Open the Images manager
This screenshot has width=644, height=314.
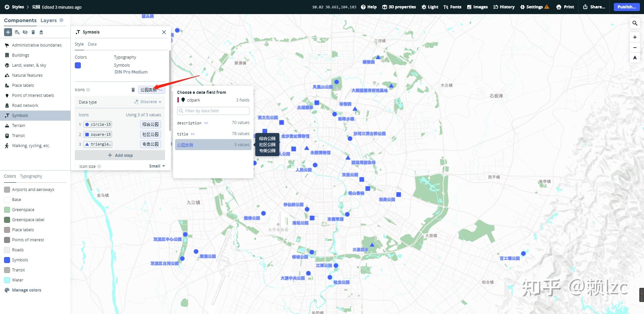477,7
